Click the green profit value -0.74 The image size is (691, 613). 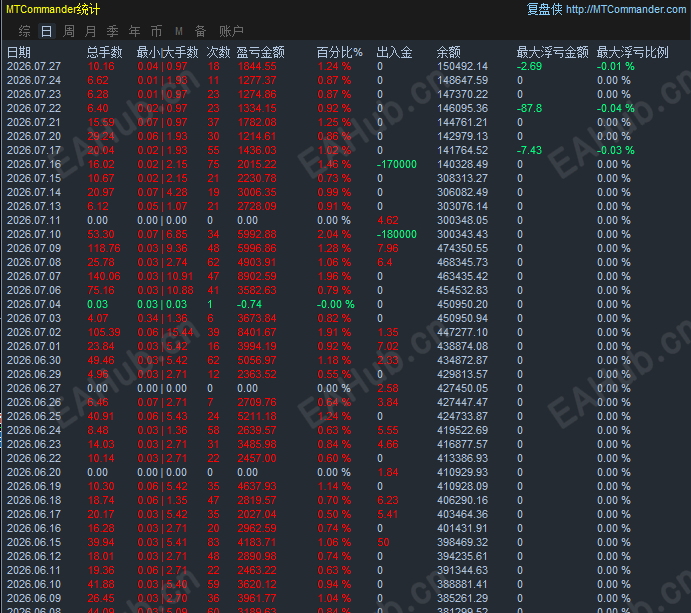(x=249, y=305)
